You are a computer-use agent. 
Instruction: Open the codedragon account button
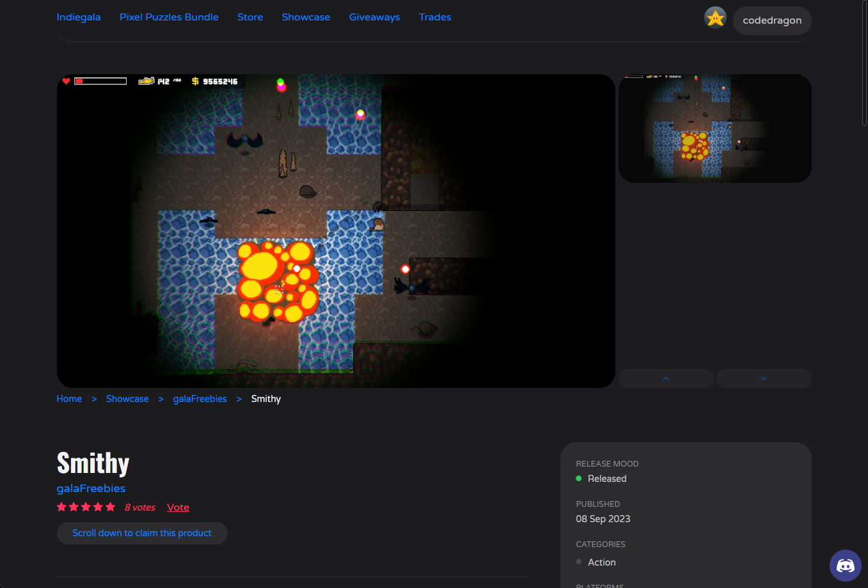click(772, 20)
